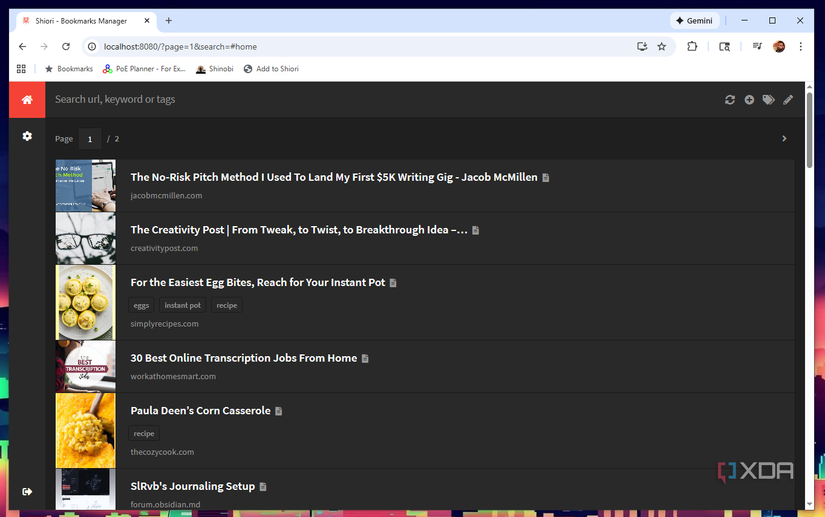Open Chrome three-dot menu
Viewport: 825px width, 517px height.
801,46
